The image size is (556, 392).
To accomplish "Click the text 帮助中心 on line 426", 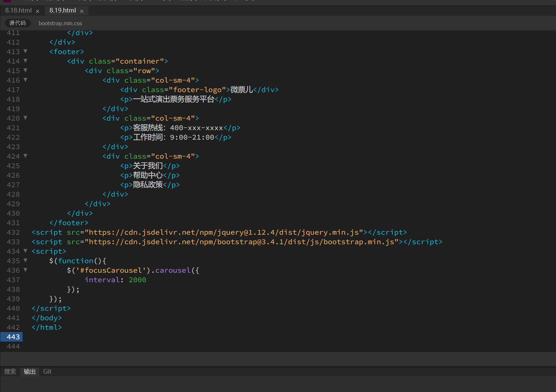I will tap(148, 175).
